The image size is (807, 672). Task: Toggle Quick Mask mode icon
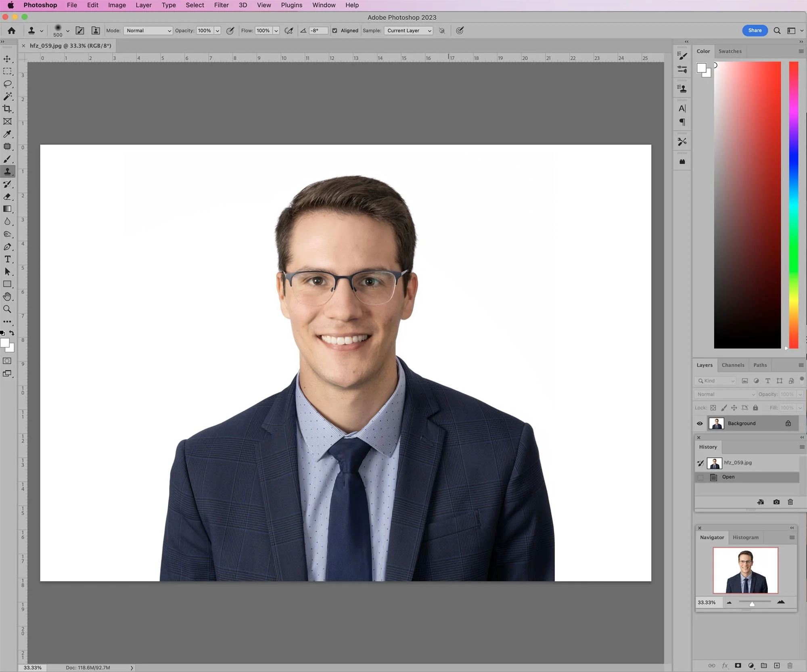click(x=7, y=361)
